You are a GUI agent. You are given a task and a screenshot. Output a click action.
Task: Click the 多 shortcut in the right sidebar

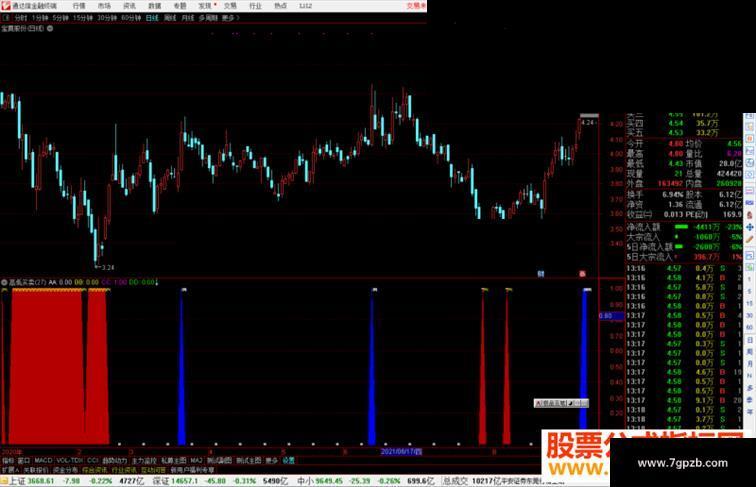click(x=750, y=387)
